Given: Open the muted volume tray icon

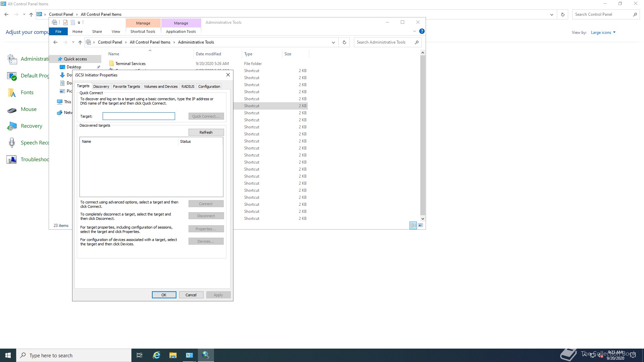Looking at the screenshot, I should (600, 355).
